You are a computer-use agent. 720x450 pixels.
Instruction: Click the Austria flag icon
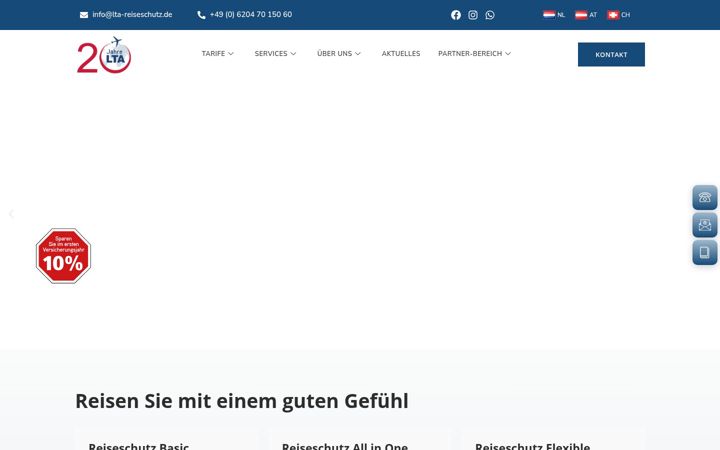(581, 15)
